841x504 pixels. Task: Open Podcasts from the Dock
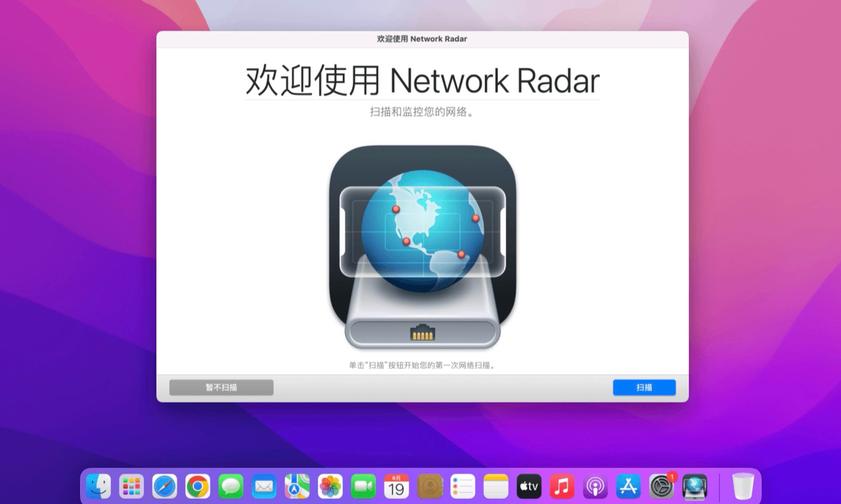(x=595, y=486)
